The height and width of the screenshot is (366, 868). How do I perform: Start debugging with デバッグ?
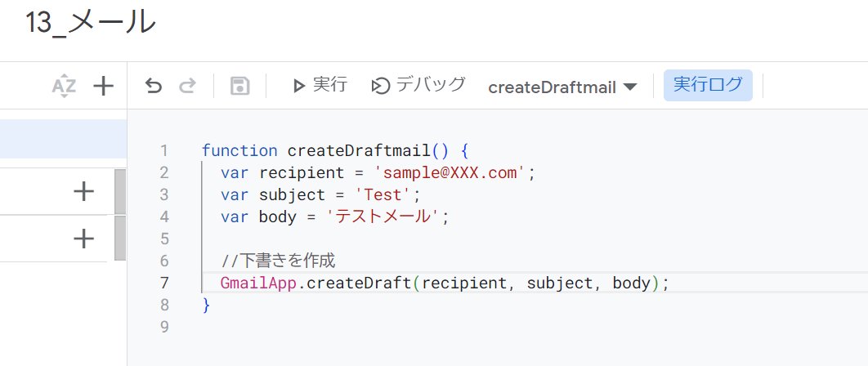point(418,85)
